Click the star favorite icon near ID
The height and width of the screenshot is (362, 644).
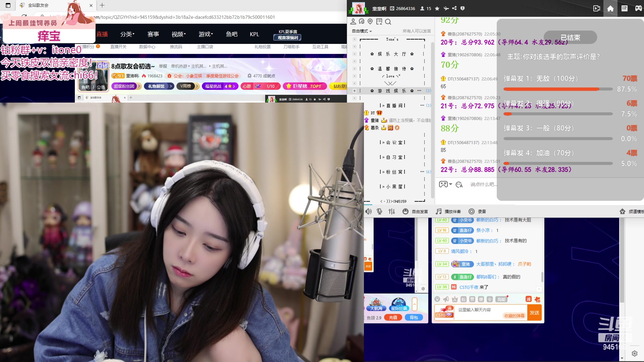tap(437, 8)
